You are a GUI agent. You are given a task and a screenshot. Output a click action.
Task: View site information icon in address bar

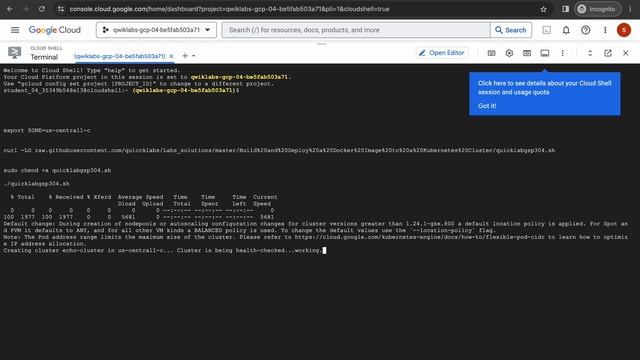61,9
